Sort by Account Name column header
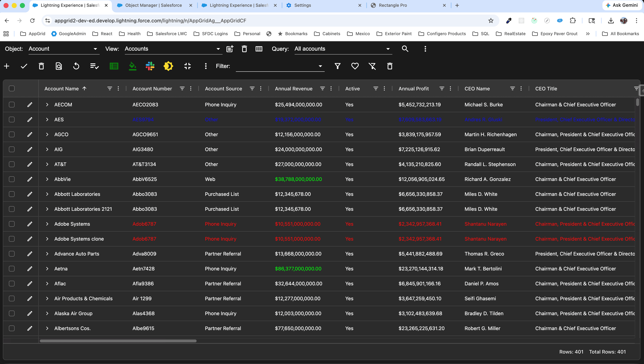The width and height of the screenshot is (644, 364). point(61,88)
